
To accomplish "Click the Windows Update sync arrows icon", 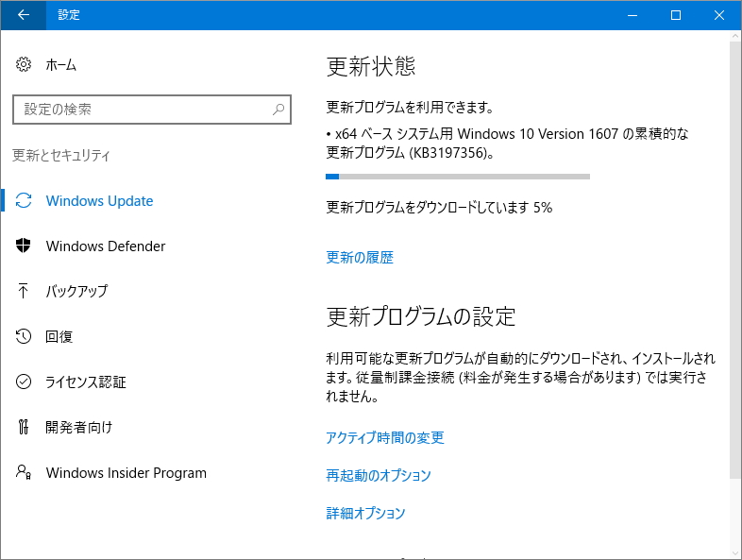I will (x=24, y=201).
